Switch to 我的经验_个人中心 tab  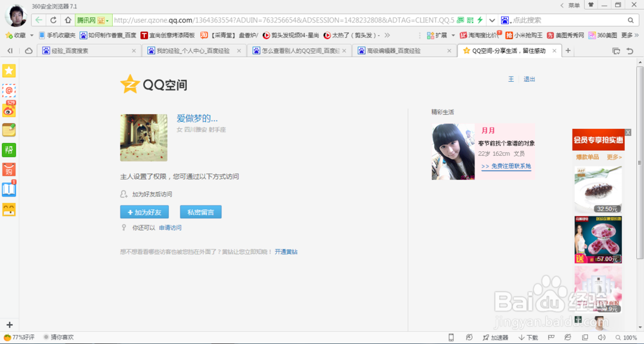[x=194, y=50]
